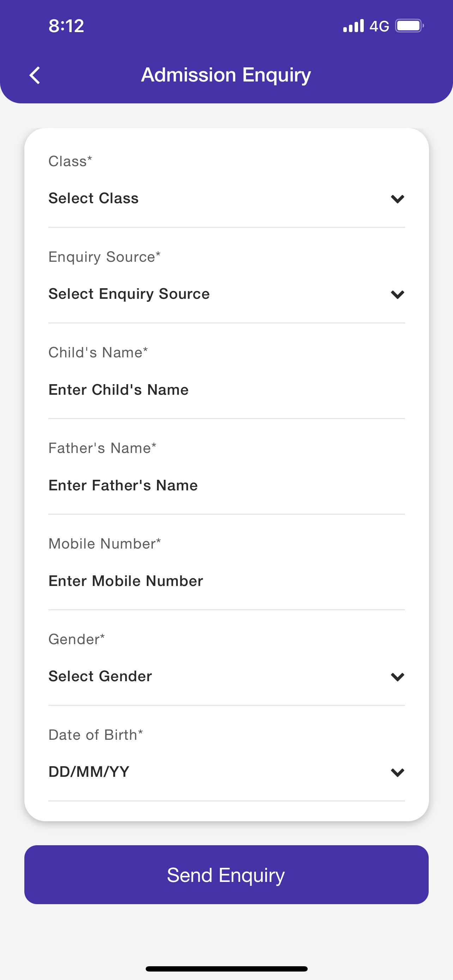The image size is (453, 980).
Task: Select the 'Select Class' field text
Action: coord(93,198)
